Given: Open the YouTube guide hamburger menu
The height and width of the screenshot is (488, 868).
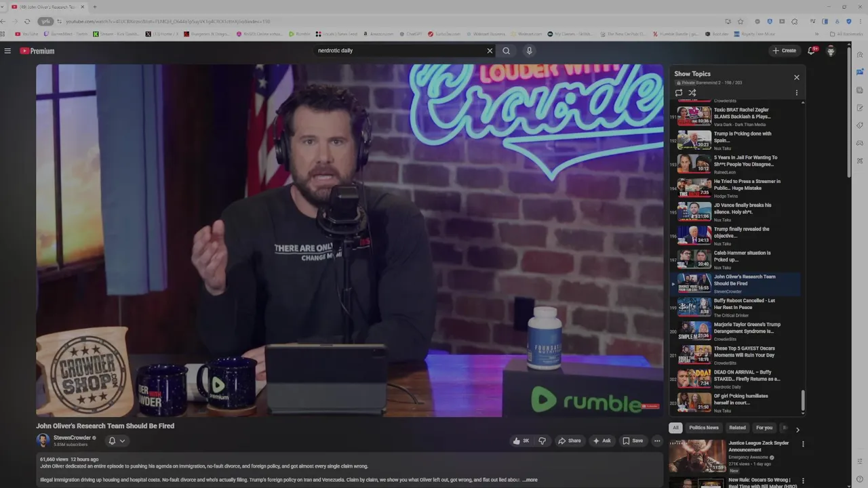Looking at the screenshot, I should 7,51.
